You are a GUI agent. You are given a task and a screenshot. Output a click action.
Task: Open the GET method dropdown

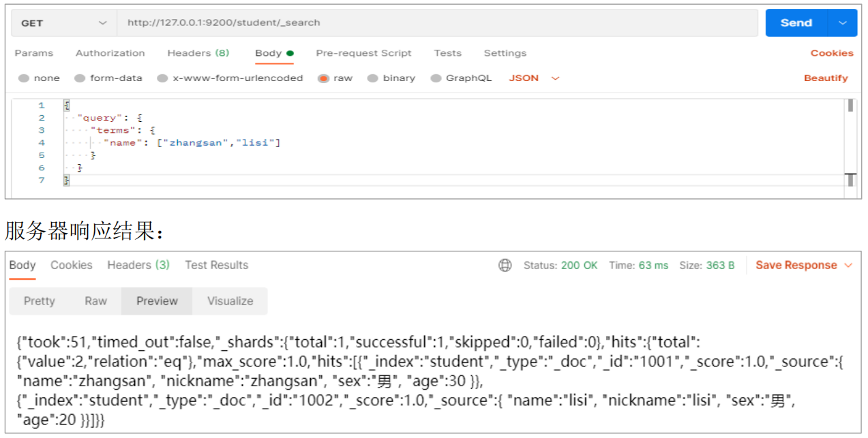click(63, 23)
